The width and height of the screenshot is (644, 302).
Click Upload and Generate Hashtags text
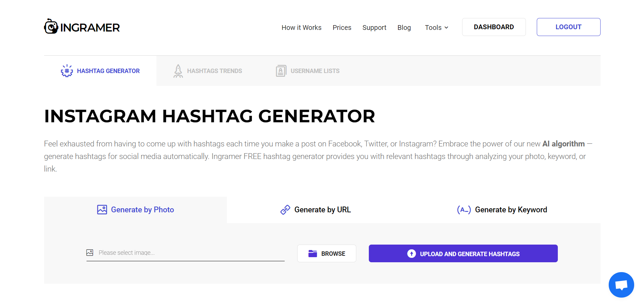(470, 254)
